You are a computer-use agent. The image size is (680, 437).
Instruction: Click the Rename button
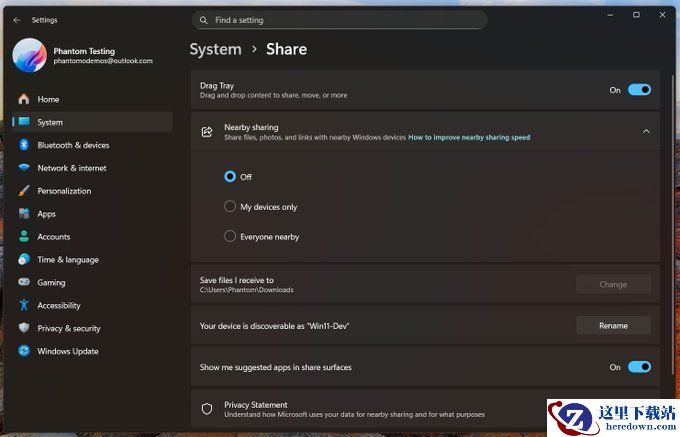[x=613, y=325]
